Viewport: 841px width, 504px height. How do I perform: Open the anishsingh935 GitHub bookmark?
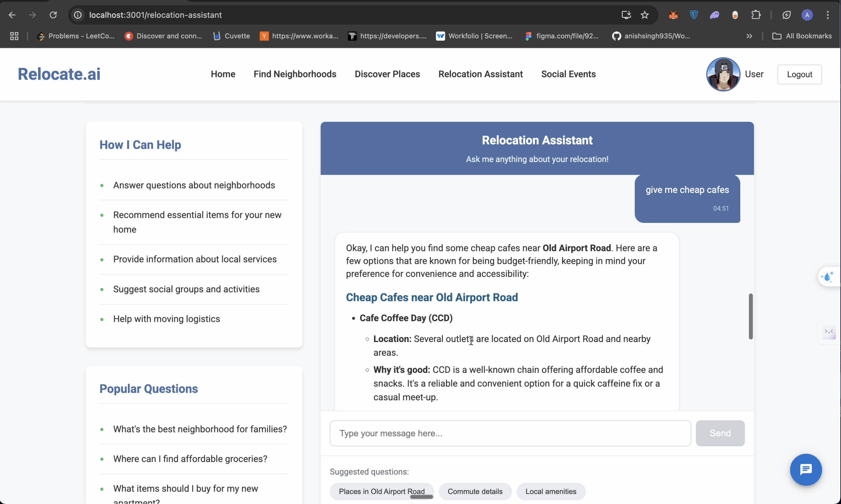point(651,36)
